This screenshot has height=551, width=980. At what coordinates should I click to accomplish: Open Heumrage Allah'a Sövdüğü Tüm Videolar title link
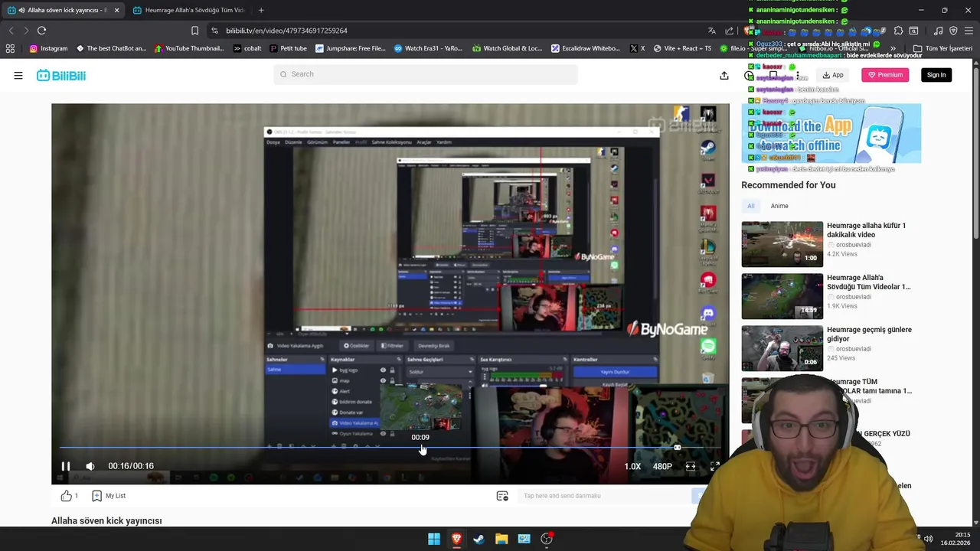coord(868,282)
